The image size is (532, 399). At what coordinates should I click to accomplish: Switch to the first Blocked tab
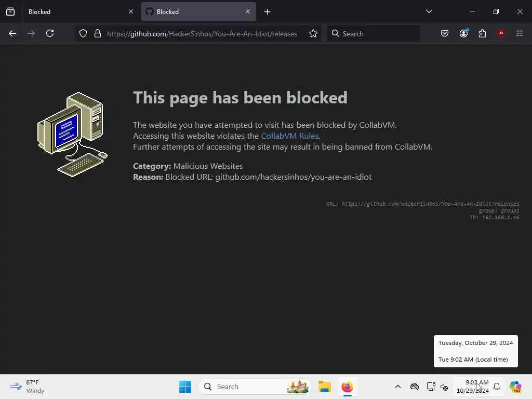[x=79, y=11]
